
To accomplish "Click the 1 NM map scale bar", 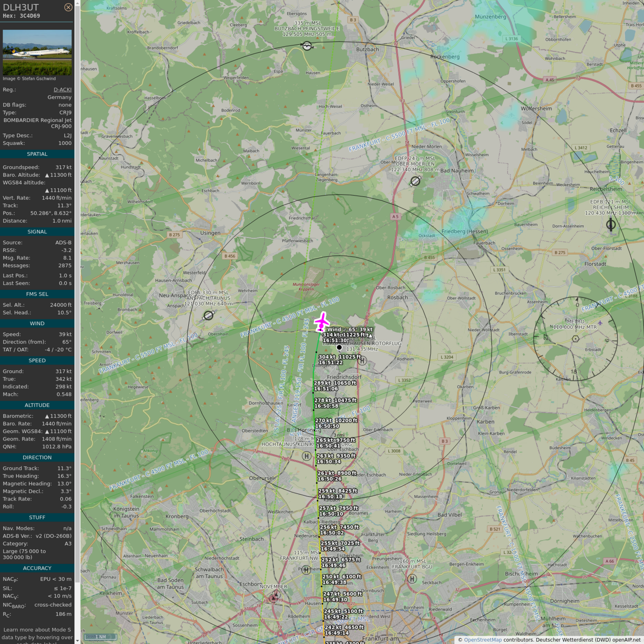I will 101,637.
